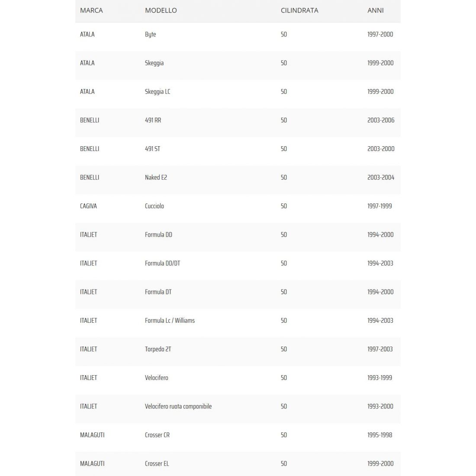This screenshot has height=476, width=476.
Task: Select the Naked E2 model cell
Action: click(156, 177)
